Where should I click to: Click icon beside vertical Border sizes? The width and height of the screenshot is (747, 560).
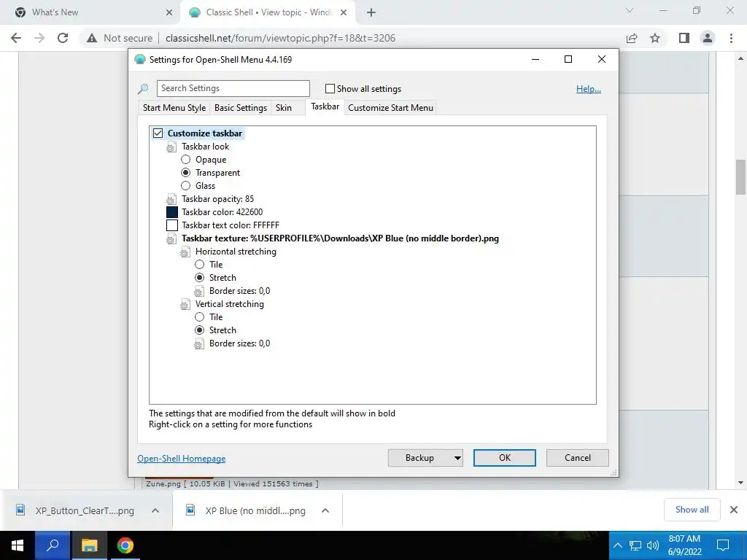click(199, 344)
